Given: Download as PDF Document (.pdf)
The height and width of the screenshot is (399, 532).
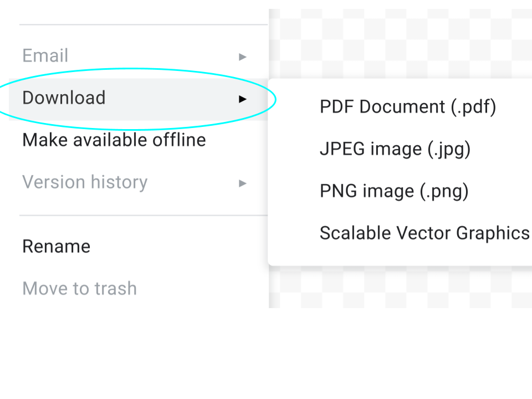Looking at the screenshot, I should pyautogui.click(x=407, y=107).
